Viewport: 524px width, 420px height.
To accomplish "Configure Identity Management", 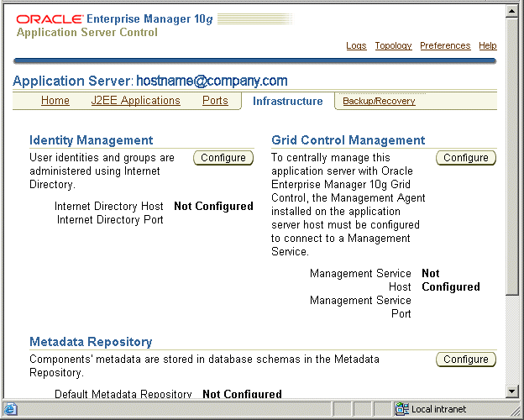I will (223, 158).
